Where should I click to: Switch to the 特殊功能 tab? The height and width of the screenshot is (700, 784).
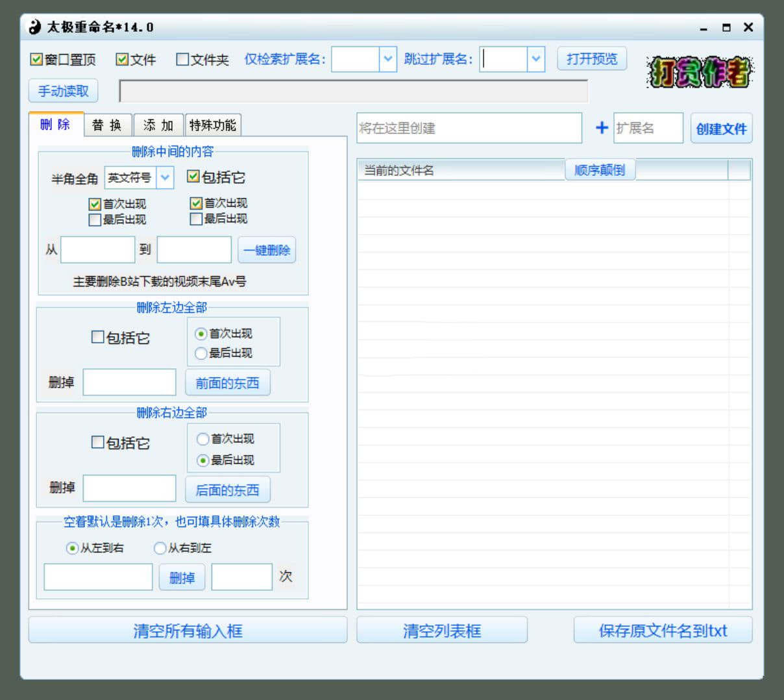point(215,124)
